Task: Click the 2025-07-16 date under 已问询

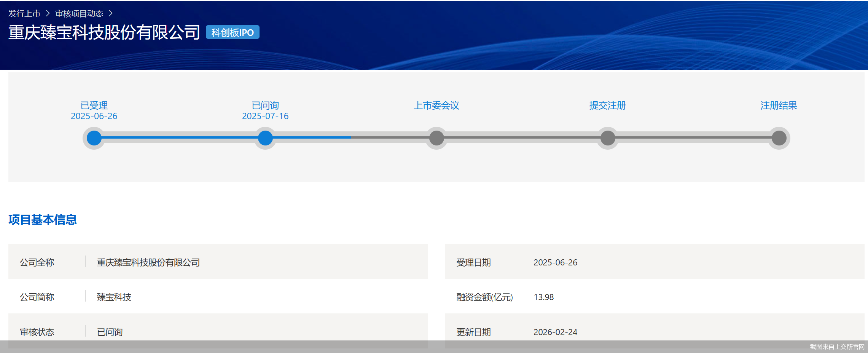Action: (265, 116)
